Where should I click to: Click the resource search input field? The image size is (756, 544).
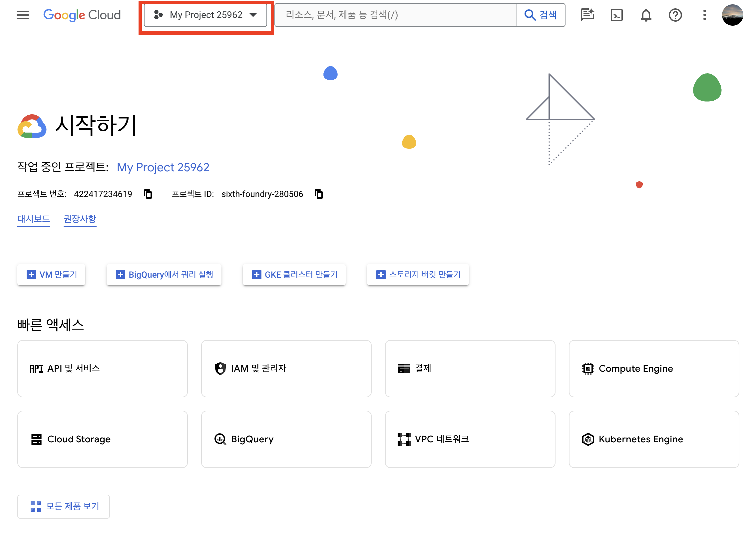(x=395, y=15)
